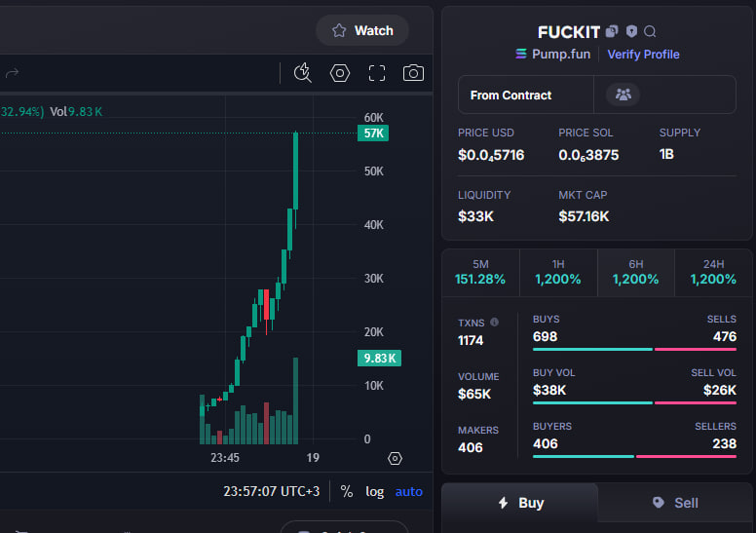Image resolution: width=756 pixels, height=533 pixels.
Task: Click the 57K current price label
Action: point(373,133)
